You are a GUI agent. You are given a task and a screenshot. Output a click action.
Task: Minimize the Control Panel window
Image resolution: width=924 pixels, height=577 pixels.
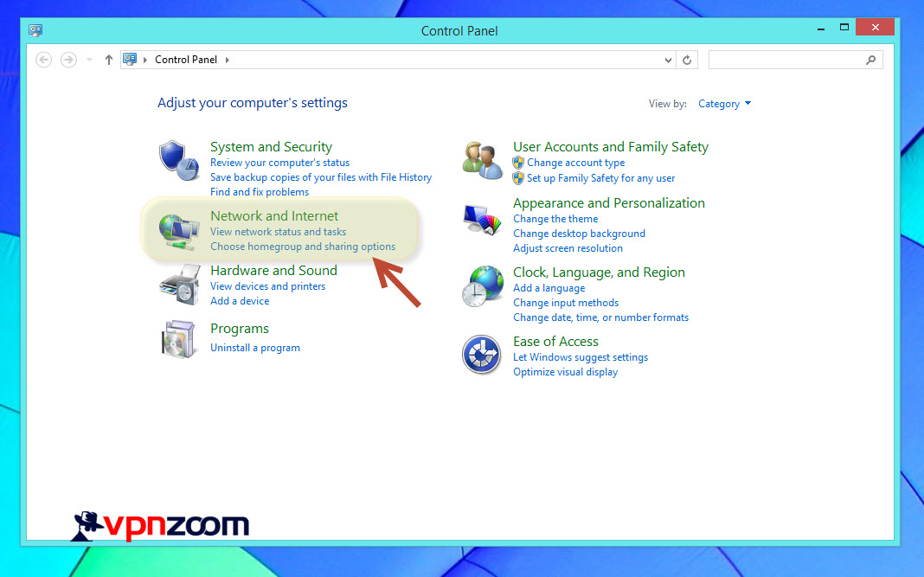pos(820,28)
